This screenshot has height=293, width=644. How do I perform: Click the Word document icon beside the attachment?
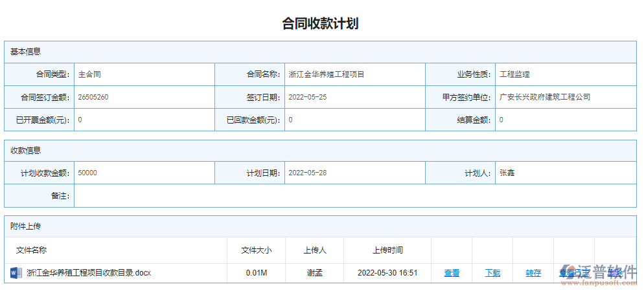(16, 273)
